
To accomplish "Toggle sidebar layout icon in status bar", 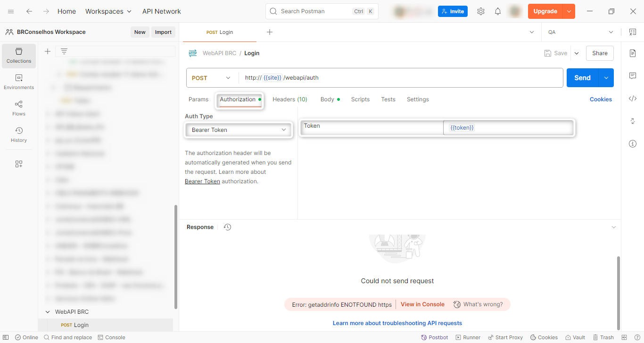I will 624,337.
